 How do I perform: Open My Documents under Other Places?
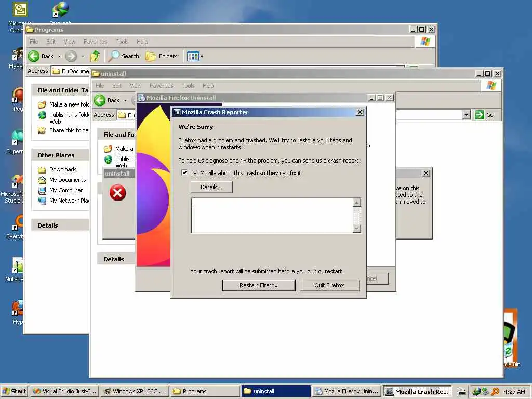[68, 180]
